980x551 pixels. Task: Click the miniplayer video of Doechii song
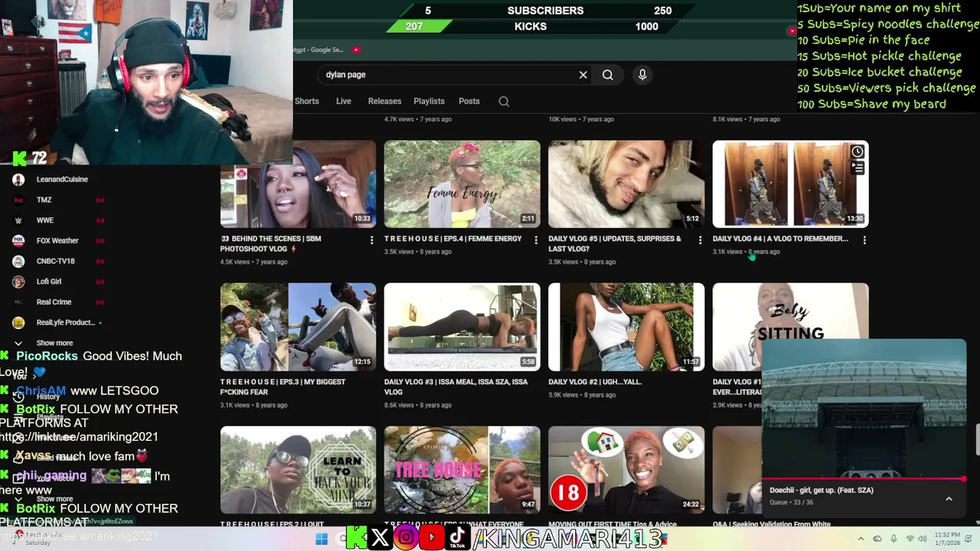click(864, 409)
